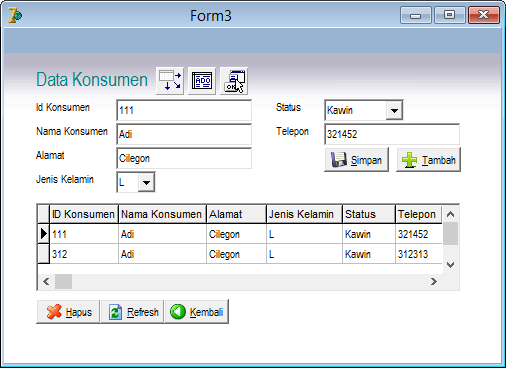Viewport: 506px width, 368px height.
Task: Click Alamat cell Cilegon in row 111
Action: click(236, 234)
